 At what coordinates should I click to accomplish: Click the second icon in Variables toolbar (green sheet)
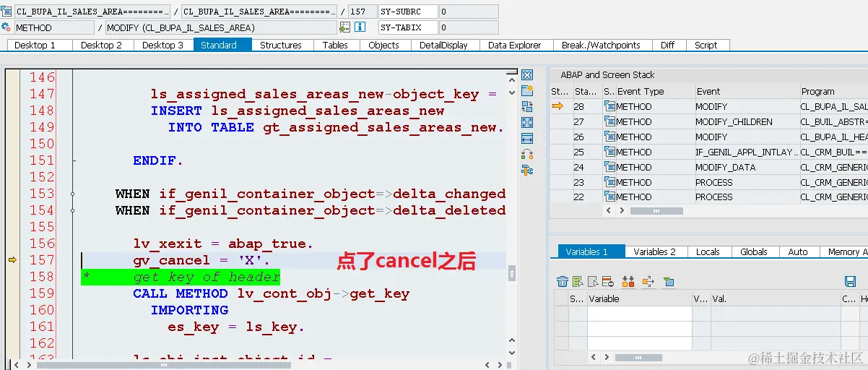click(578, 282)
